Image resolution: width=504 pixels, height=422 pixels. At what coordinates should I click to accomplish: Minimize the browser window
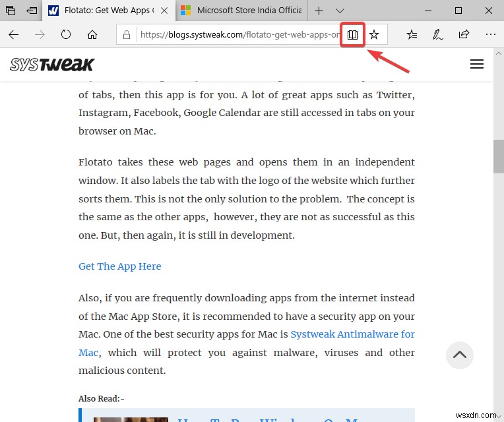428,11
